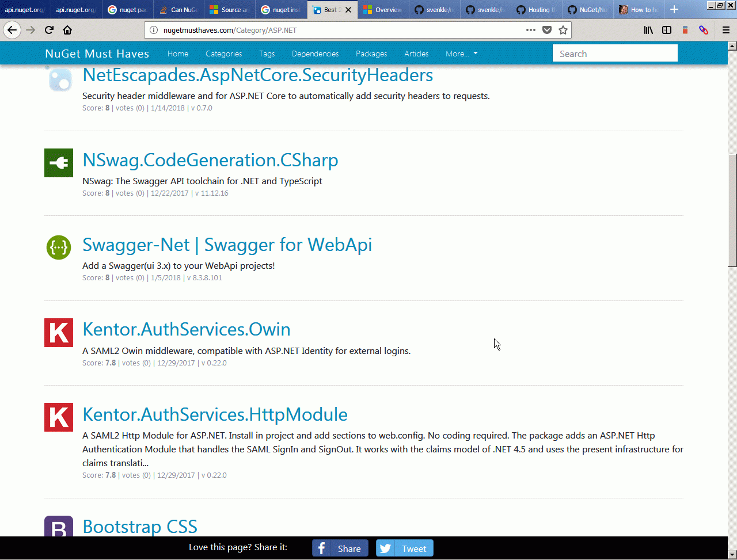Switch to the 'Source an' tab
Screen dimensions: 737x560
229,10
